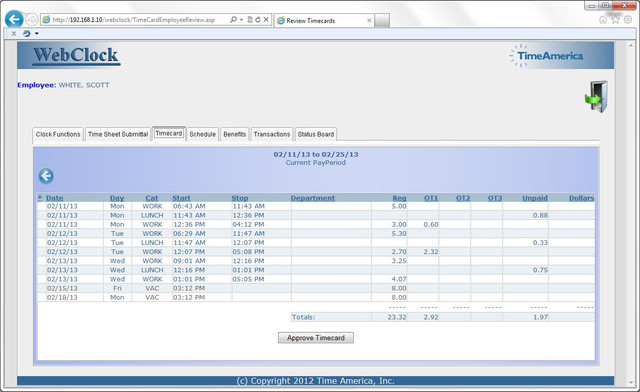The image size is (640, 392).
Task: Open the browser tools gear icon
Action: pos(628,20)
